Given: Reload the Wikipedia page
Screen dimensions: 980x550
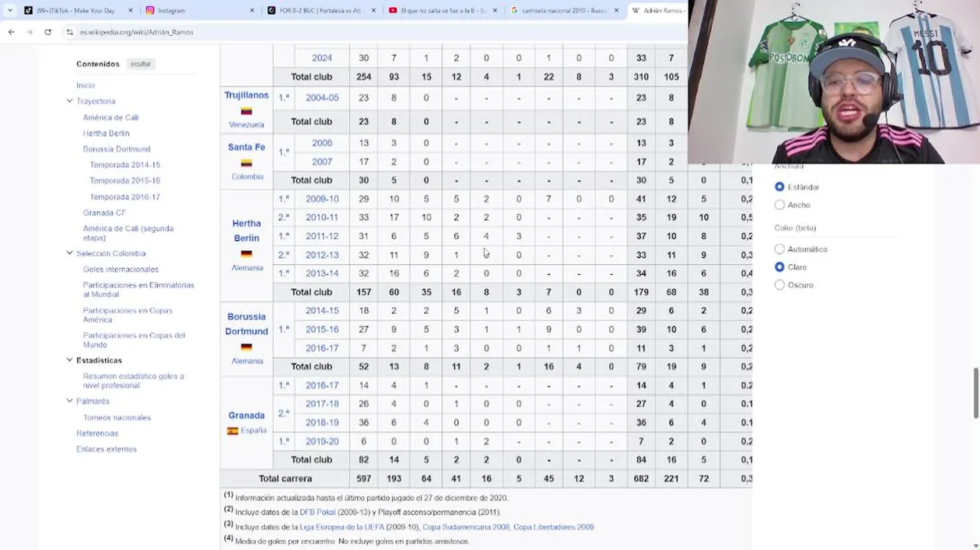Looking at the screenshot, I should [x=48, y=32].
